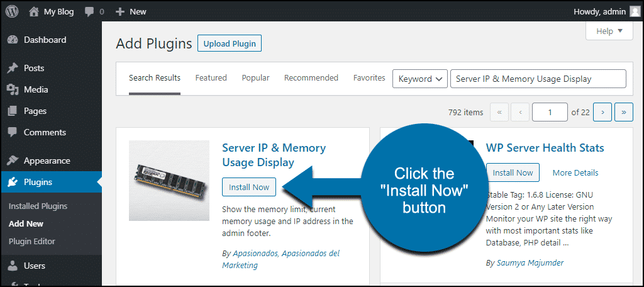The height and width of the screenshot is (287, 644).
Task: Click the Dashboard gauge icon
Action: pyautogui.click(x=13, y=40)
